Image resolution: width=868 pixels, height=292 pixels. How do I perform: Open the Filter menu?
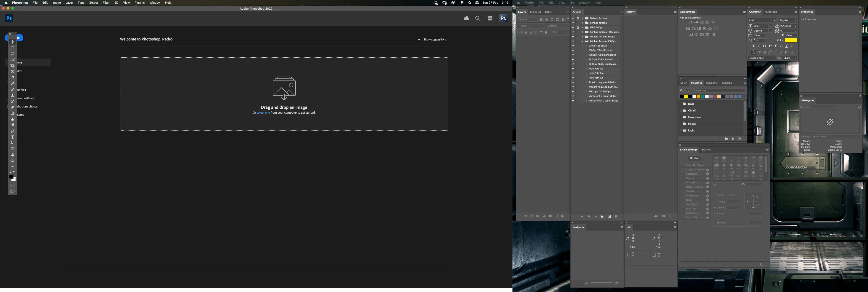106,3
